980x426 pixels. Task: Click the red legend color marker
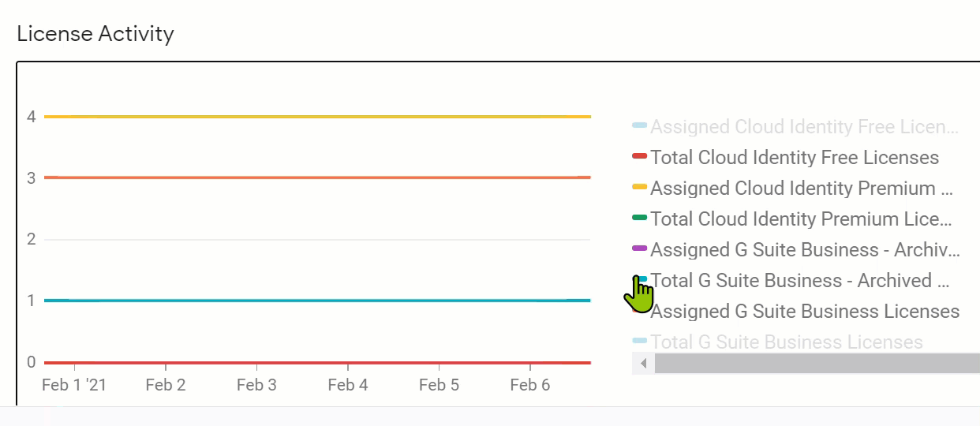pos(640,156)
